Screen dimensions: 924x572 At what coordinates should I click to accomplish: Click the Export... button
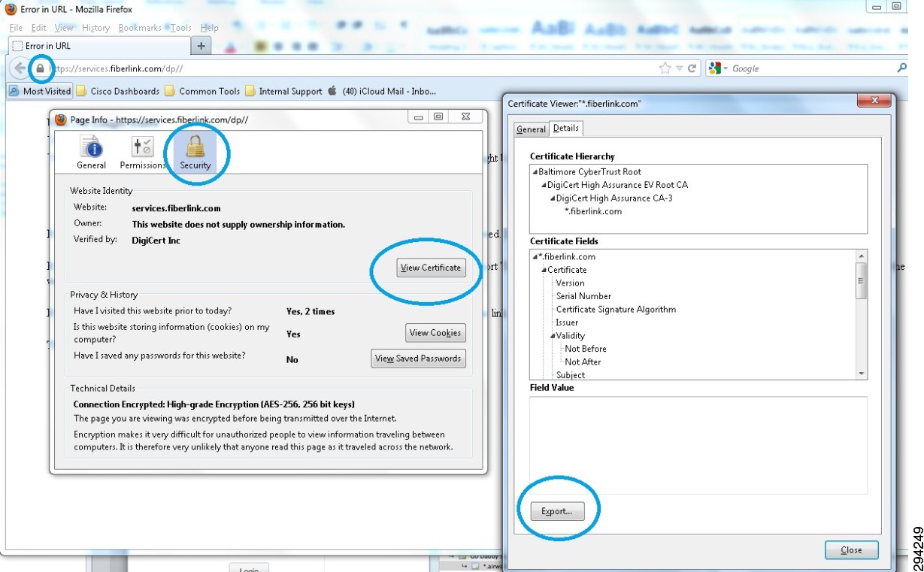(x=557, y=511)
